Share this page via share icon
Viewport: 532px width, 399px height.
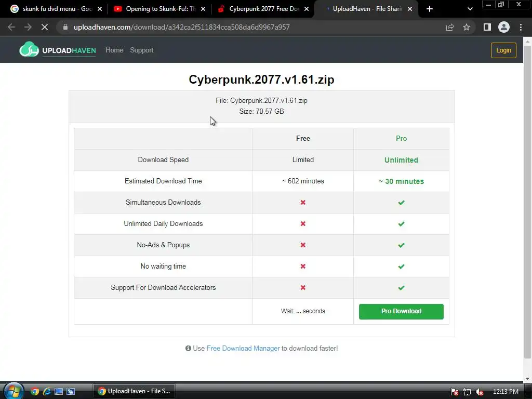[450, 27]
